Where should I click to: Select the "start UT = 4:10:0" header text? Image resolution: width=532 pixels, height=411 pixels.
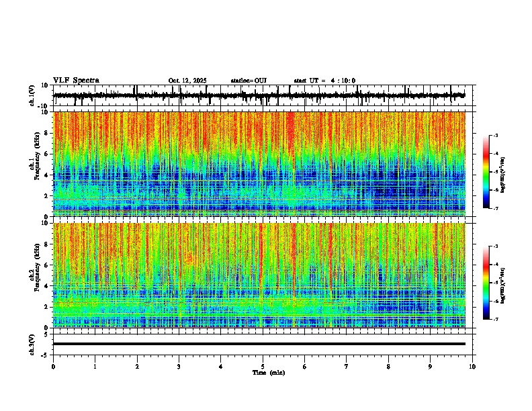coord(324,81)
